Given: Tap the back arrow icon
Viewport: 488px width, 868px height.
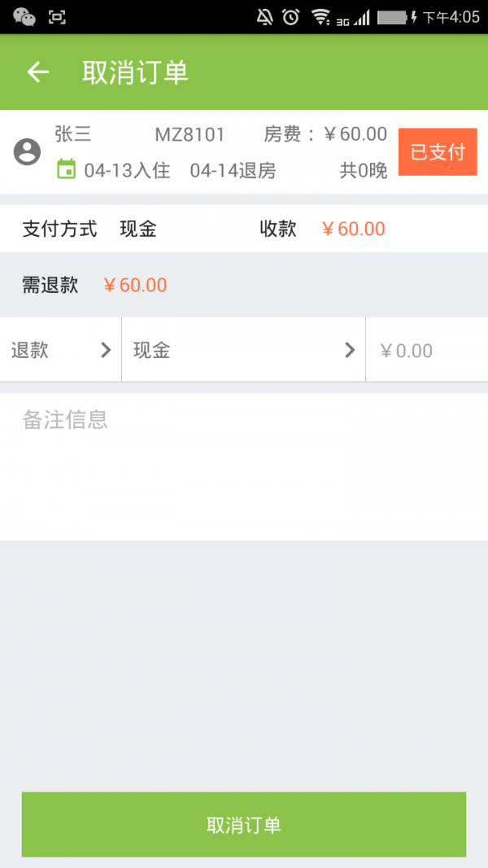Looking at the screenshot, I should coord(38,72).
